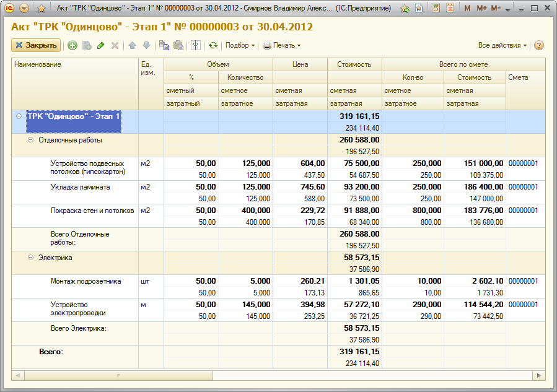
Task: Add current document to favorites
Action: click(405, 8)
